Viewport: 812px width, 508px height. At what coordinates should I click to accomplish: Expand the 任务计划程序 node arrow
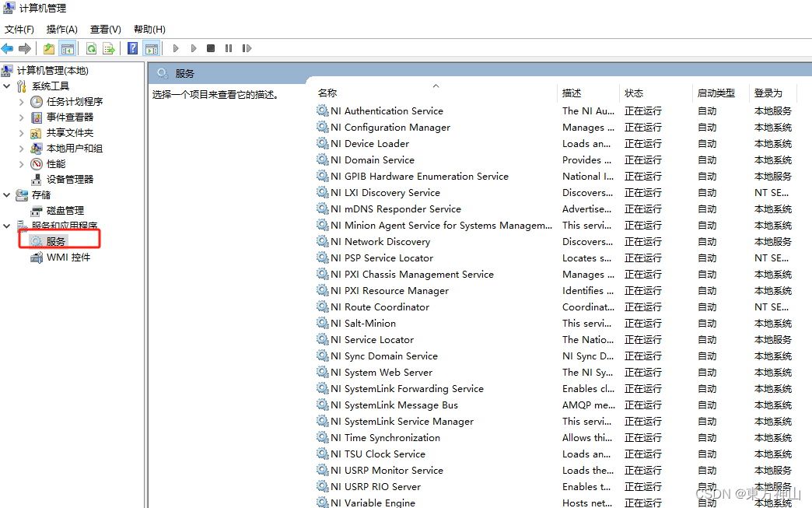pos(21,101)
